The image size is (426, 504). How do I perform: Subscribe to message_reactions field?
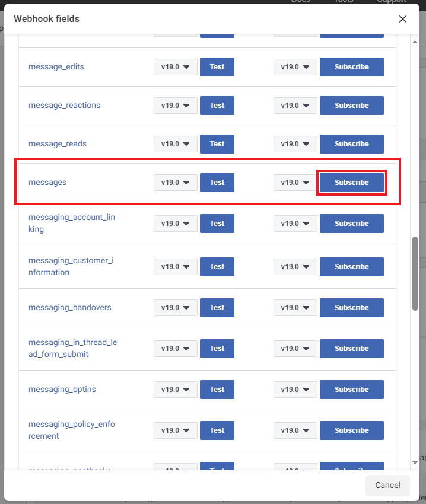point(351,106)
